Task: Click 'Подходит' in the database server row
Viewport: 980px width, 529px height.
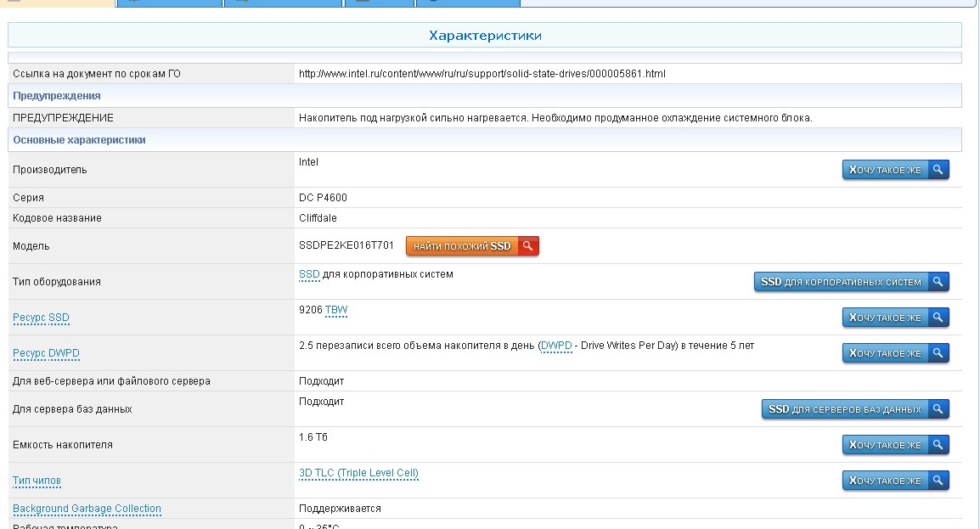Action: [321, 402]
